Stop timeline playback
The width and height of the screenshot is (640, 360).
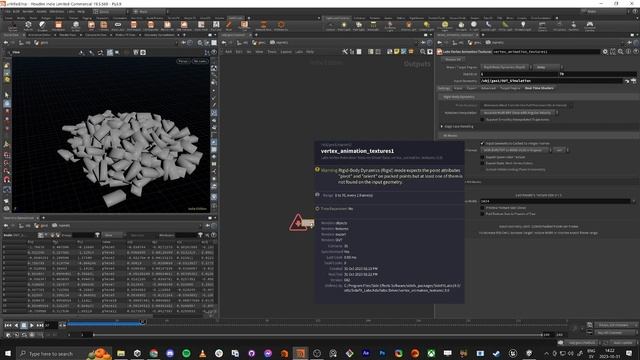tap(24, 325)
